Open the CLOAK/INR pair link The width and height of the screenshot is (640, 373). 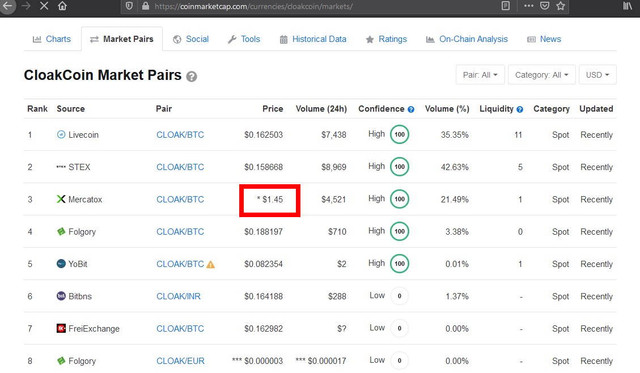tap(178, 296)
